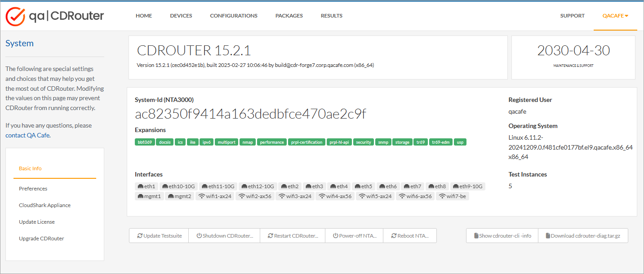Viewport: 644px width, 274px height.
Task: Click Show cdrouter-cli -info button
Action: coord(502,236)
